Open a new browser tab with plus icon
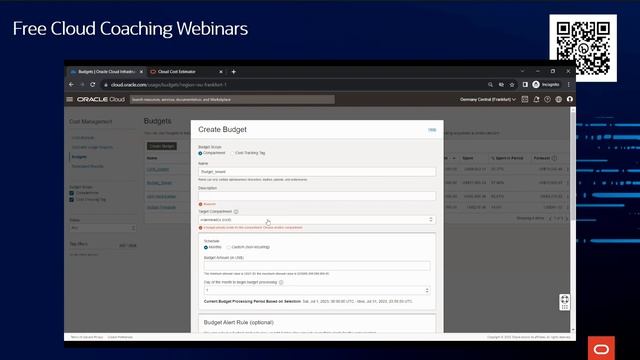Image resolution: width=640 pixels, height=360 pixels. [233, 72]
